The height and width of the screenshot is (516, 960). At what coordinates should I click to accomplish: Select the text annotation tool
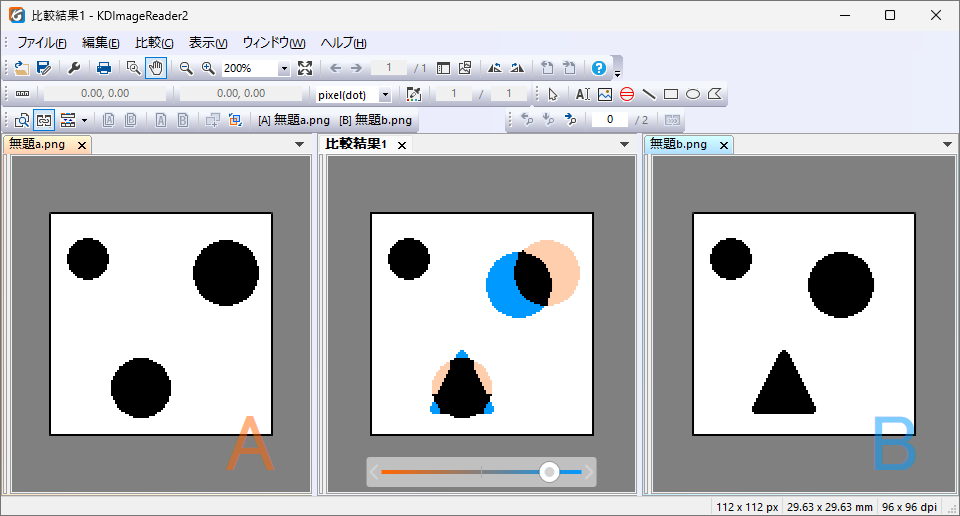(x=583, y=94)
